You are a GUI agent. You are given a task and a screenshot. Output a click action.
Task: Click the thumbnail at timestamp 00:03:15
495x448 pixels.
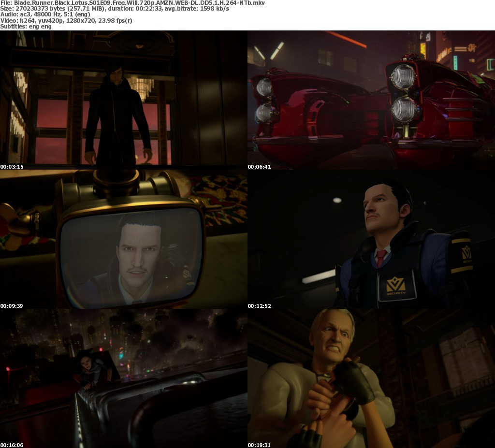(x=124, y=100)
